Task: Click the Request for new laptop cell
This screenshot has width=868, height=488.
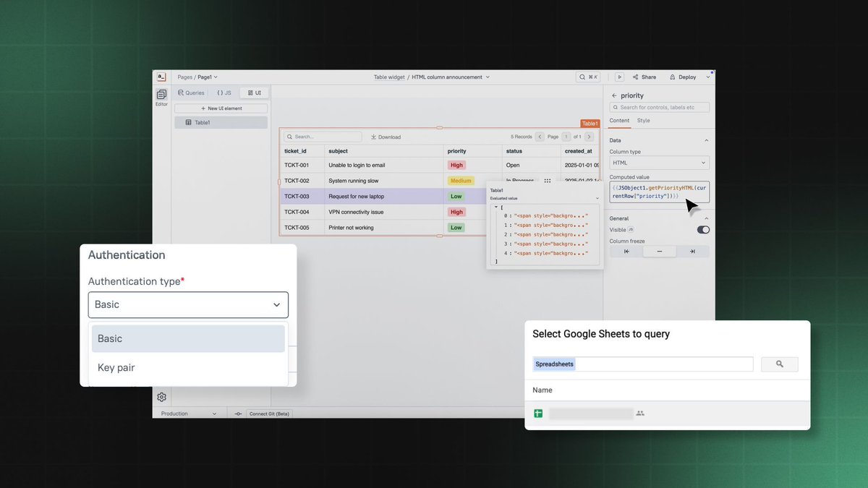Action: pos(384,197)
